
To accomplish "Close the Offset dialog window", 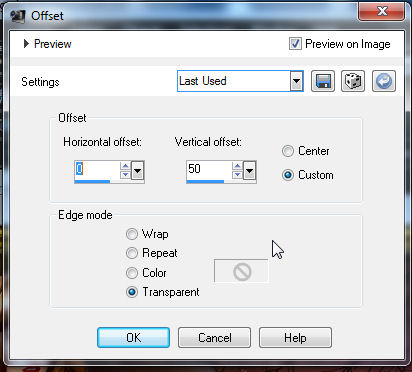I will (382, 12).
